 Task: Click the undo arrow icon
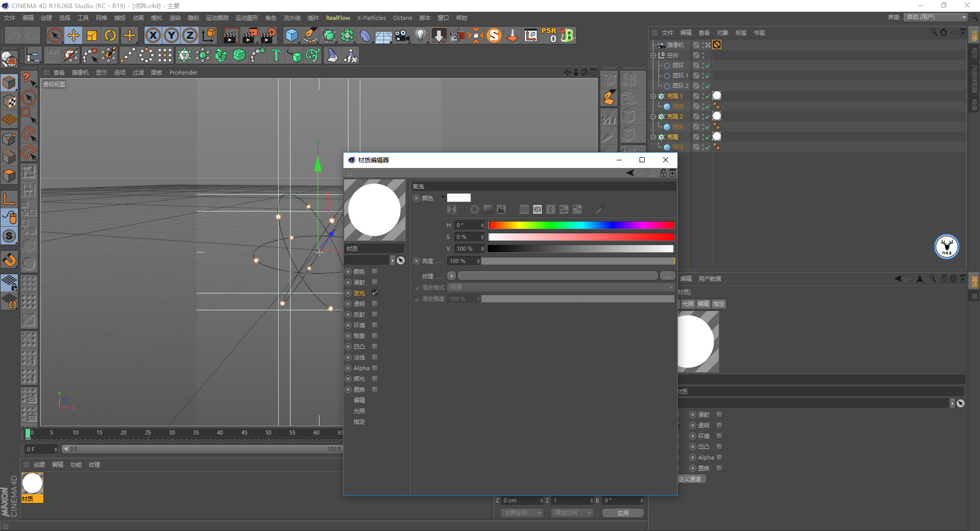[14, 35]
